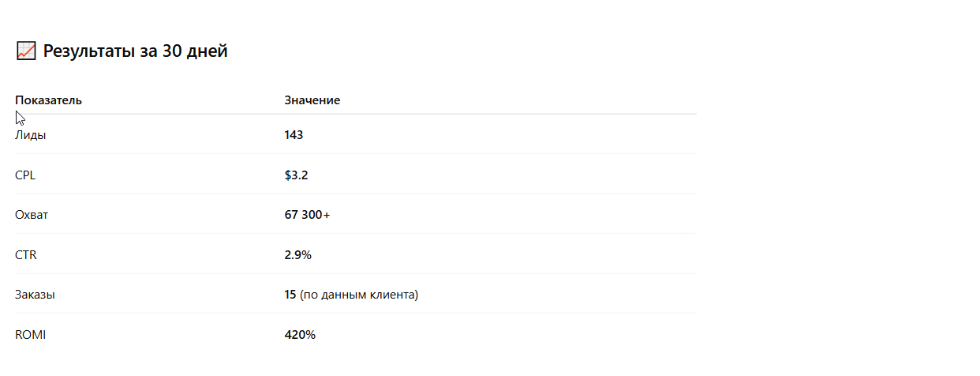Select the "Заказы" row label
The image size is (980, 376).
tap(35, 295)
